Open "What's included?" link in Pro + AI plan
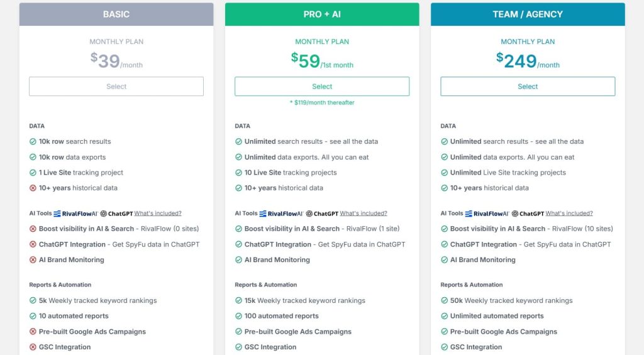The height and width of the screenshot is (355, 644). 364,214
